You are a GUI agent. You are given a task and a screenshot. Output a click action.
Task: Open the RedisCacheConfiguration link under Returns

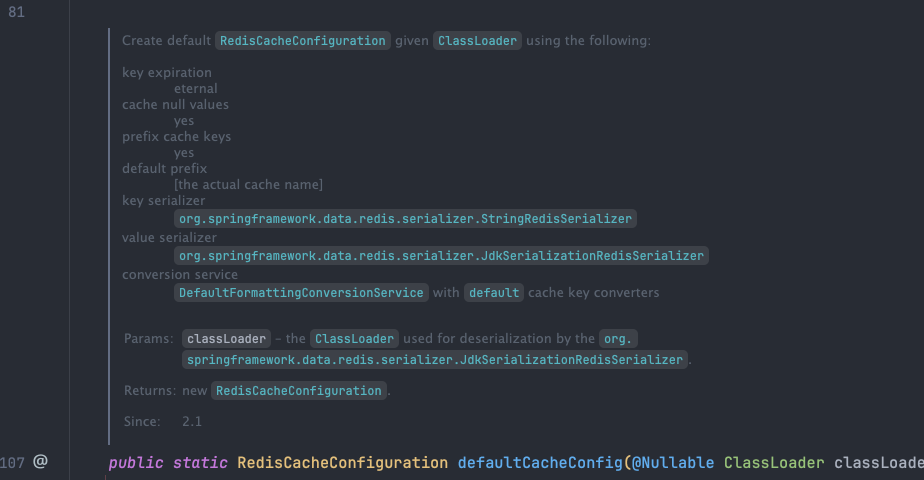[298, 390]
